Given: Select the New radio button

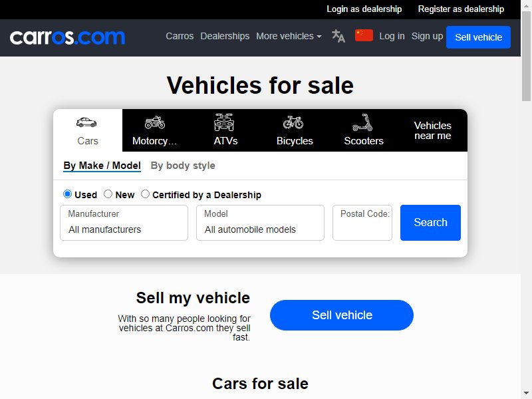Looking at the screenshot, I should (108, 194).
